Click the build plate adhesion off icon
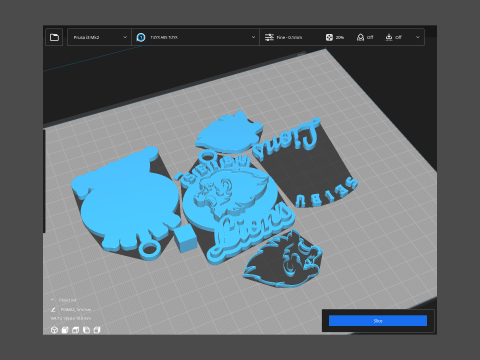 [389, 37]
